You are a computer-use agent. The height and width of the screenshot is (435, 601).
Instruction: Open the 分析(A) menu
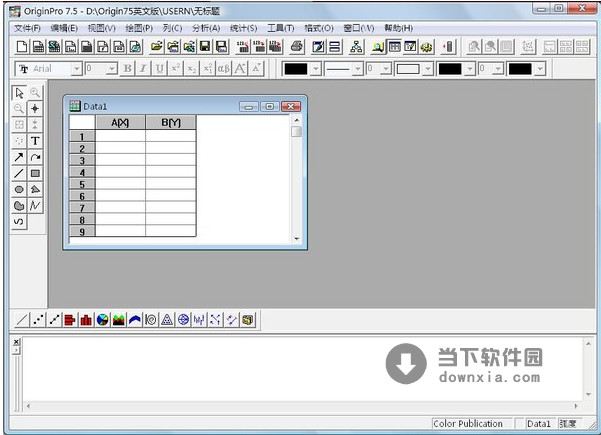click(x=206, y=28)
